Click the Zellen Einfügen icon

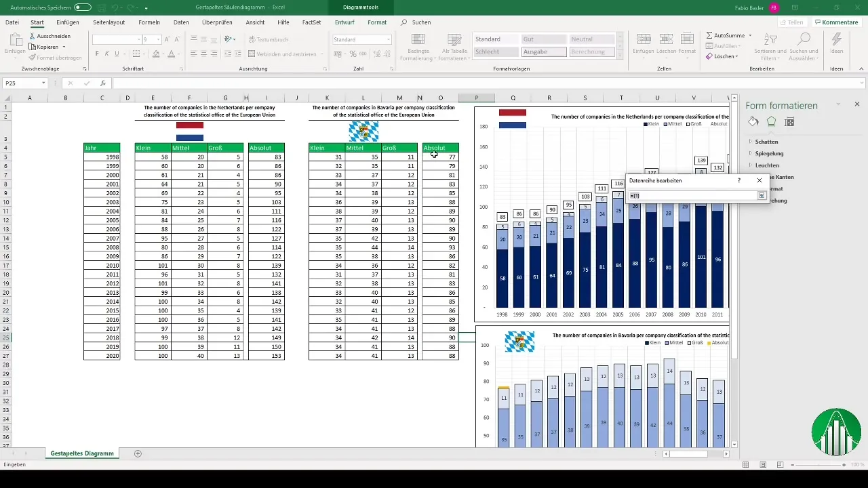(x=643, y=39)
